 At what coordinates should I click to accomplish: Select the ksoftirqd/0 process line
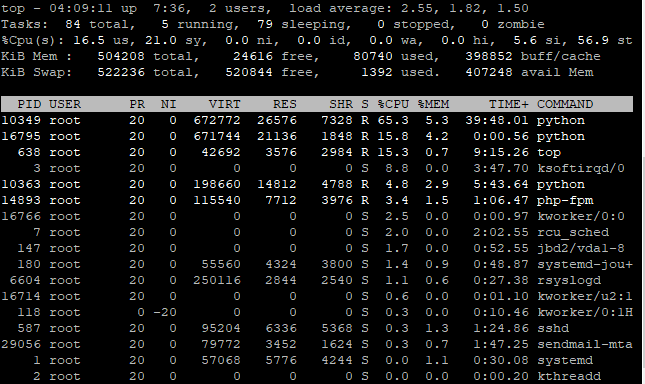tap(317, 169)
